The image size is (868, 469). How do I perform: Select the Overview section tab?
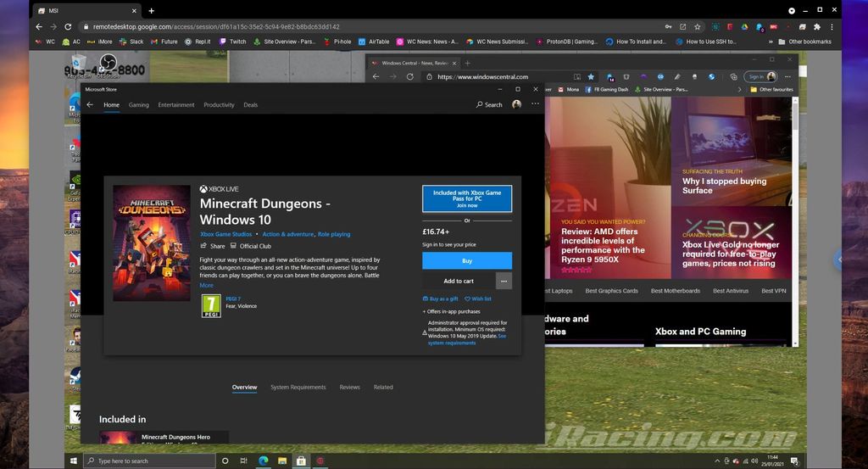coord(244,387)
